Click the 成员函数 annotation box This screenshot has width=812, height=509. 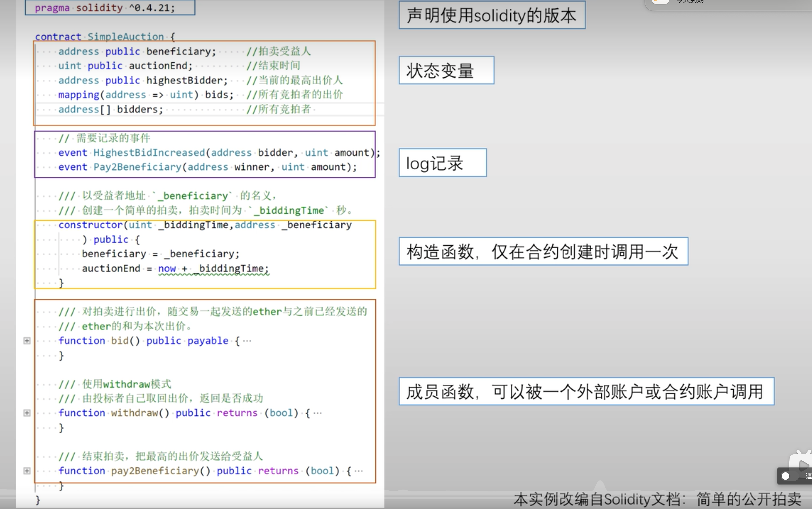(x=586, y=392)
